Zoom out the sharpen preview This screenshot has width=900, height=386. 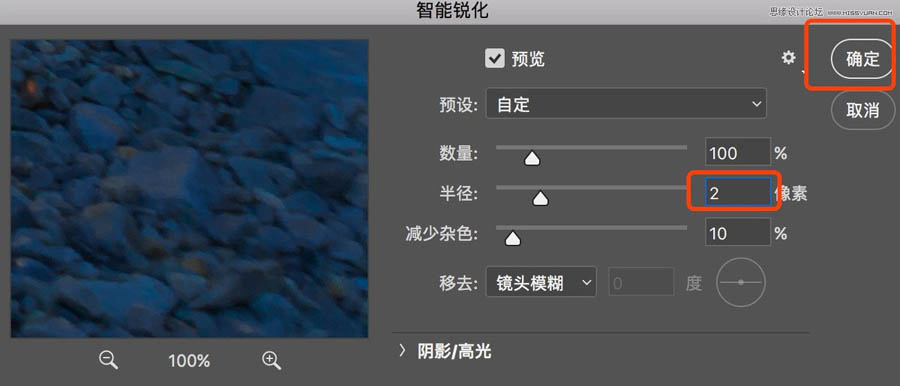click(108, 360)
